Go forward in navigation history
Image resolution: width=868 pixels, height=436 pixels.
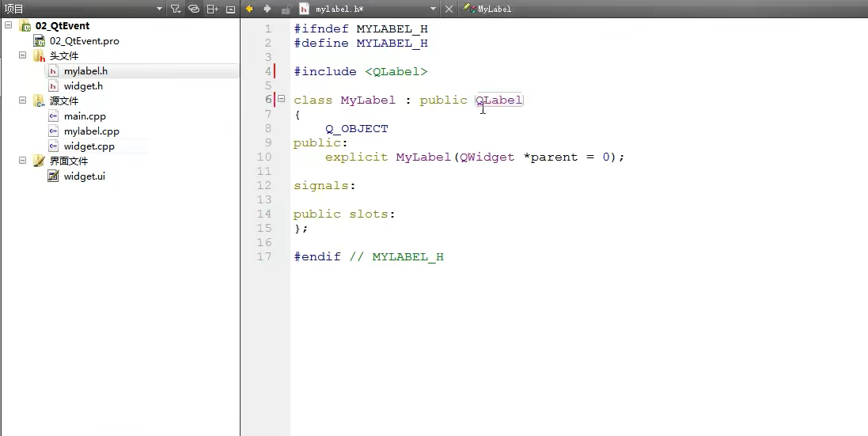tap(267, 9)
